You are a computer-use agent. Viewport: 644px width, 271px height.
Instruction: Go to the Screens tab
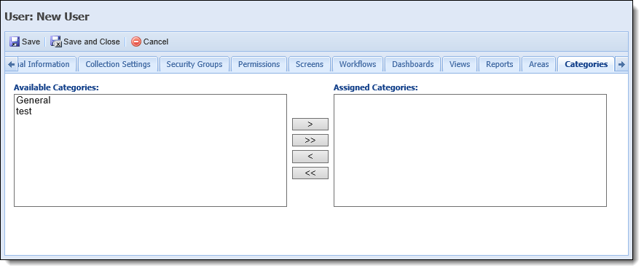[x=310, y=64]
